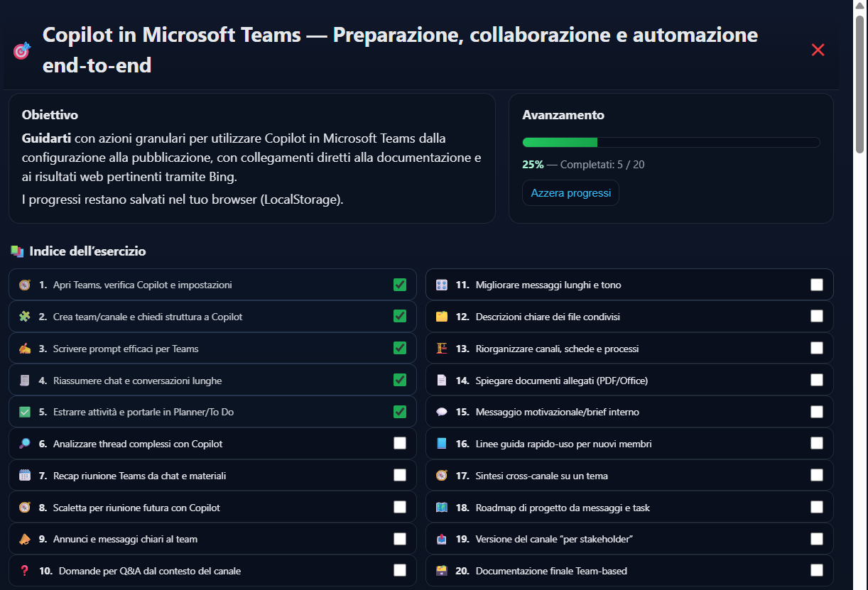Click the Indice dell'esercizio heading

click(88, 251)
